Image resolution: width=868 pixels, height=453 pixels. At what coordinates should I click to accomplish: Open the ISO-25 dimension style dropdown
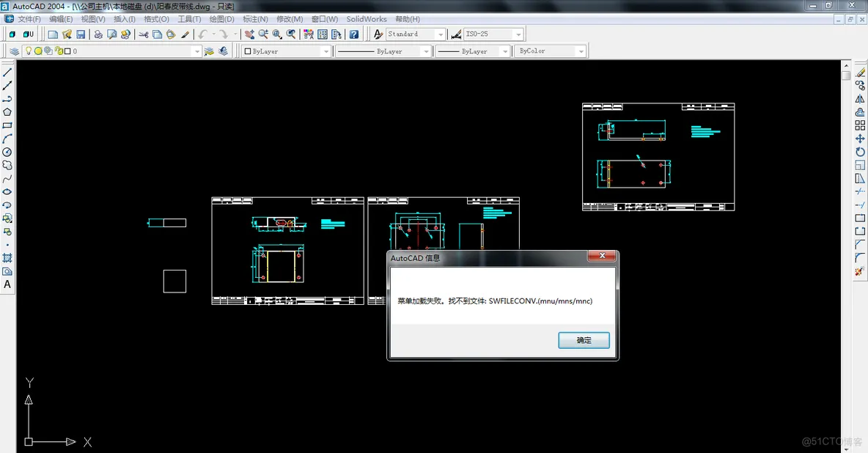point(519,34)
